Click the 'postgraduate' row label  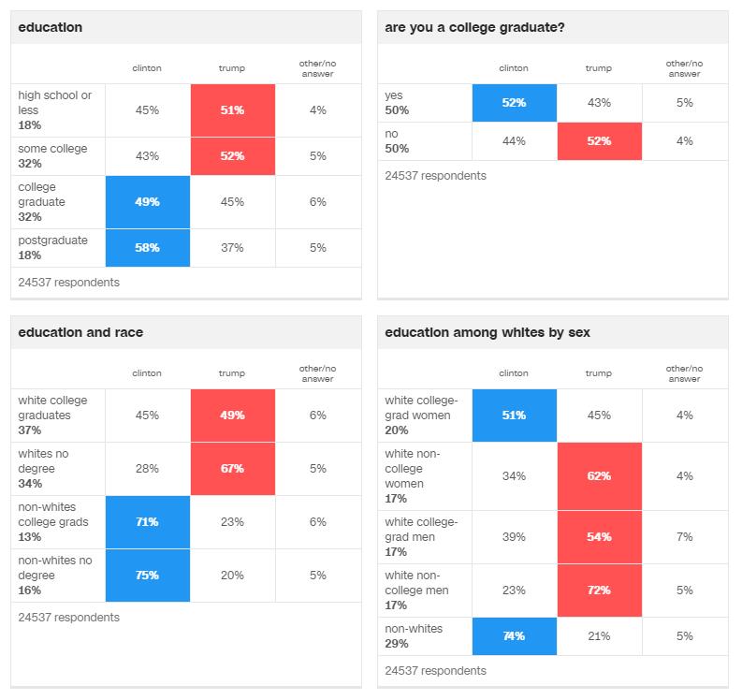52,241
